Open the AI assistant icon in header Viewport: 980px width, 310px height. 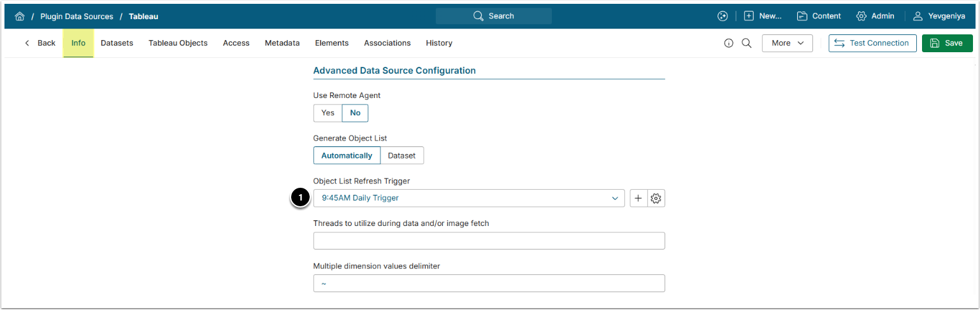click(722, 17)
